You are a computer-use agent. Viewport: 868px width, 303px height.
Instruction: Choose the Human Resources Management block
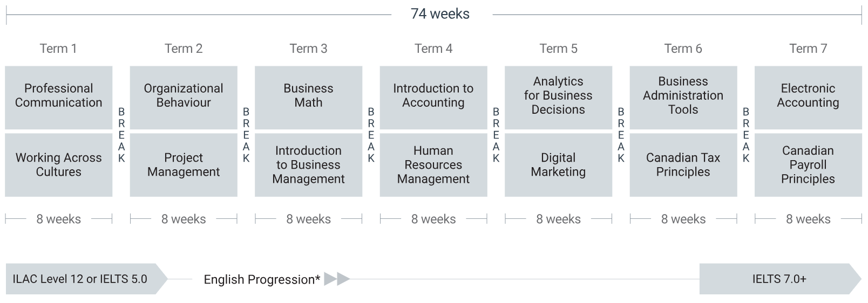click(433, 165)
